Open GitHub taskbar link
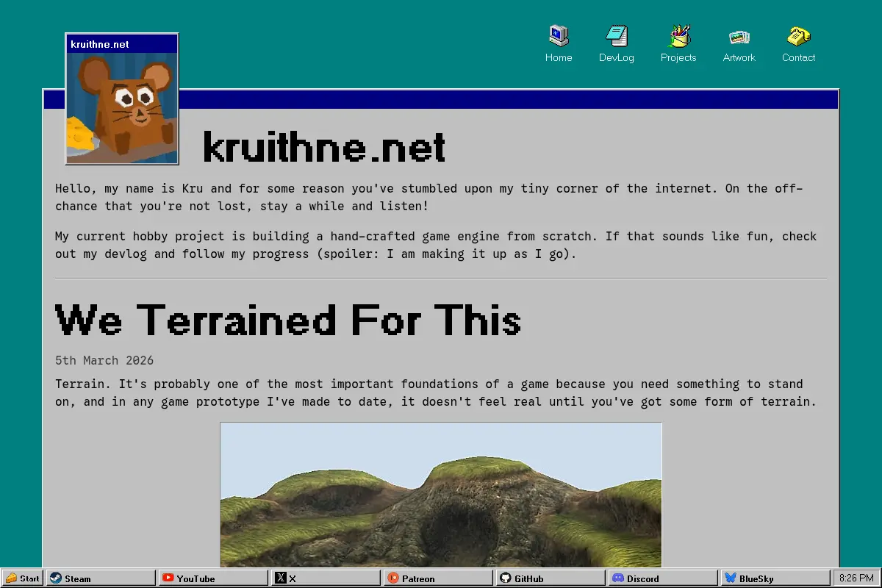Image resolution: width=882 pixels, height=588 pixels. click(551, 578)
